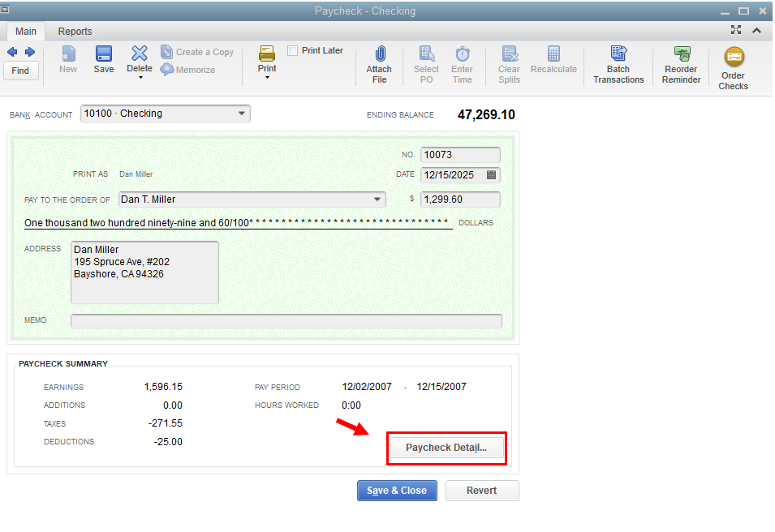Save the paycheck using the Save icon
The height and width of the screenshot is (532, 775).
[104, 59]
